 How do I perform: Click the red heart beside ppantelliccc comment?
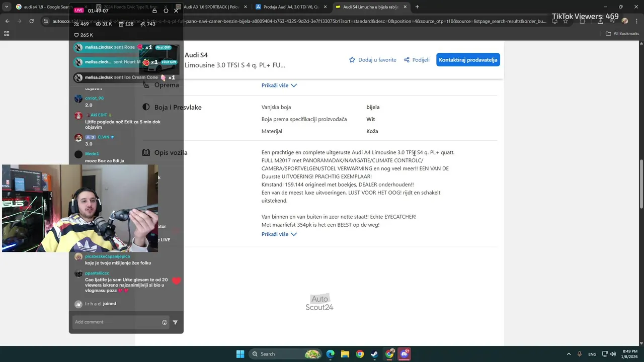tap(176, 281)
